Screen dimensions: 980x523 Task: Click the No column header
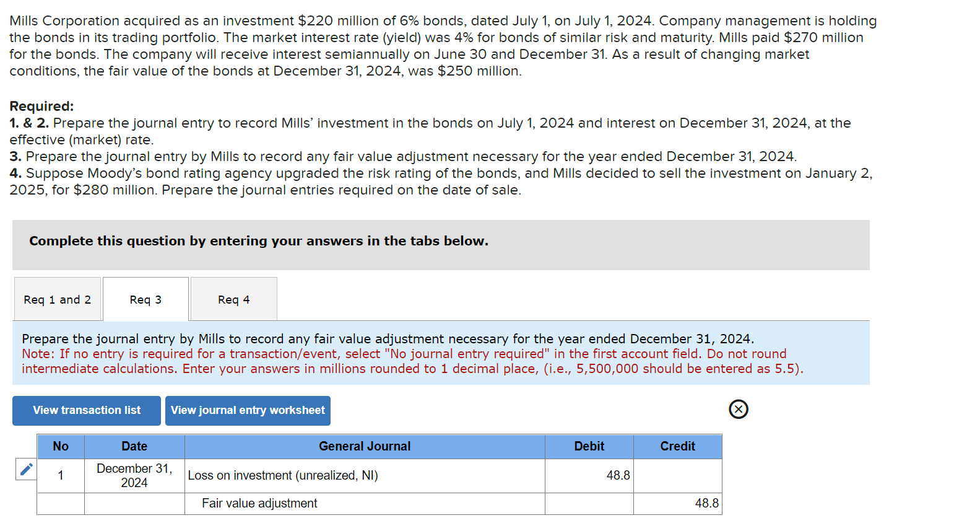pyautogui.click(x=61, y=446)
